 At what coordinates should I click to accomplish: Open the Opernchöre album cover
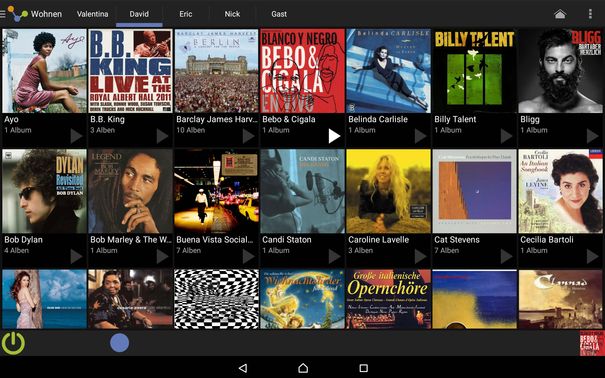click(x=389, y=299)
